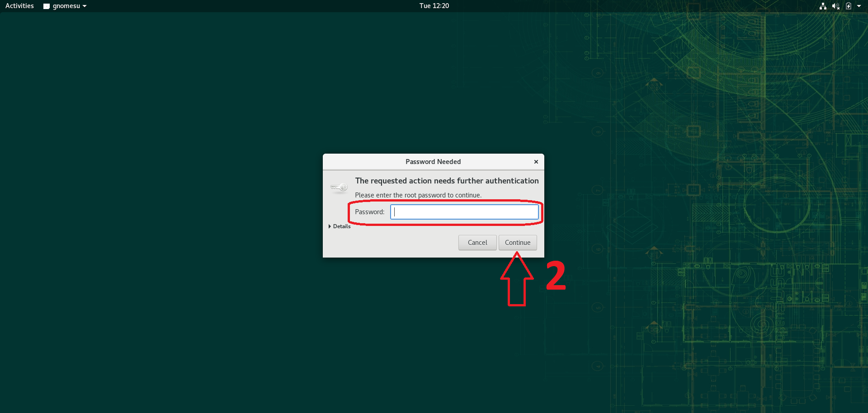Click the muted volume speaker icon
Viewport: 868px width, 413px height.
(835, 6)
